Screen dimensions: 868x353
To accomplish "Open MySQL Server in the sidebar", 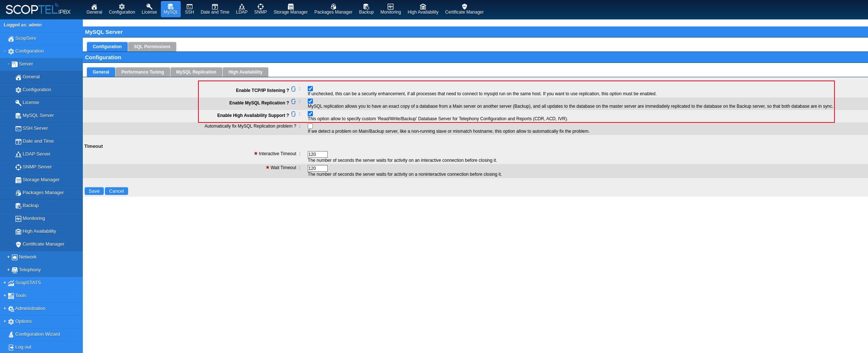I will (41, 115).
